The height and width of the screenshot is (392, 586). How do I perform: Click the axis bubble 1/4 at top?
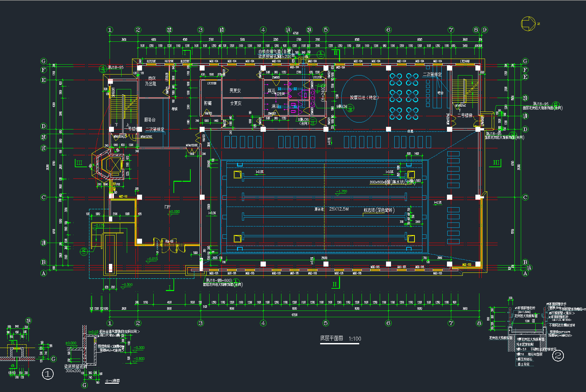tap(288, 30)
